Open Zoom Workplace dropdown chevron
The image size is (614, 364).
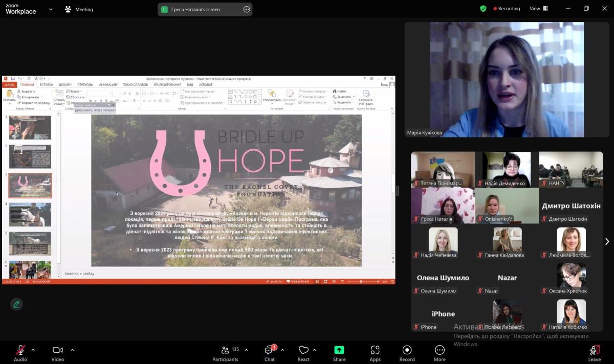(x=51, y=9)
